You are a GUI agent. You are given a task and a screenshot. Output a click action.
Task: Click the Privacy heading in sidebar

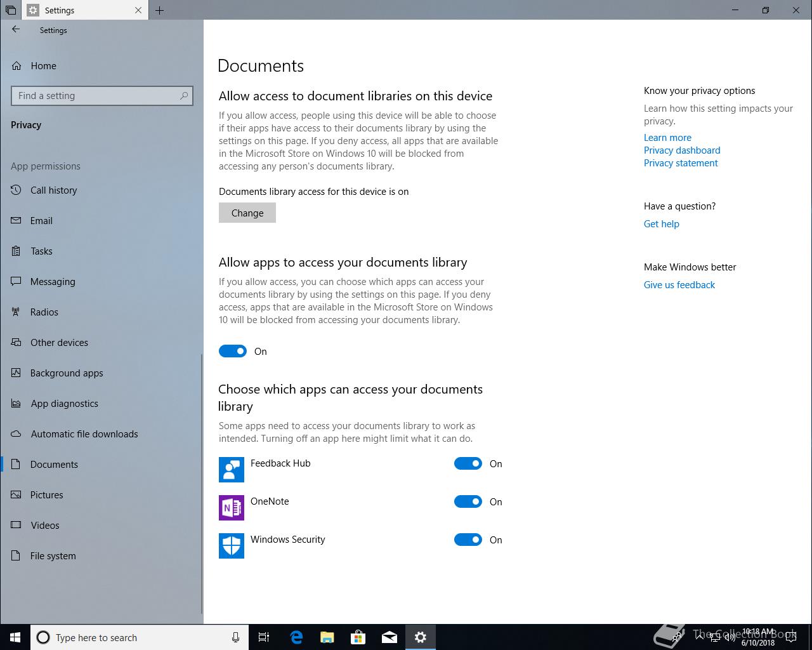click(x=26, y=124)
